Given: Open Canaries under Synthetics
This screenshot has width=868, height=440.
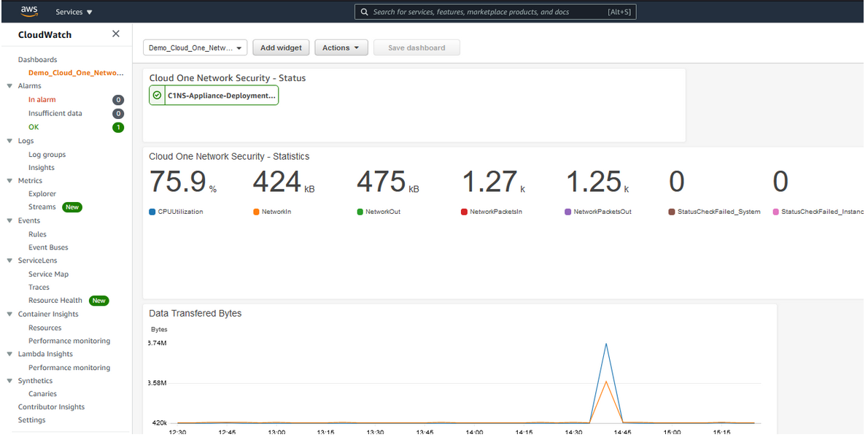Looking at the screenshot, I should [x=42, y=393].
